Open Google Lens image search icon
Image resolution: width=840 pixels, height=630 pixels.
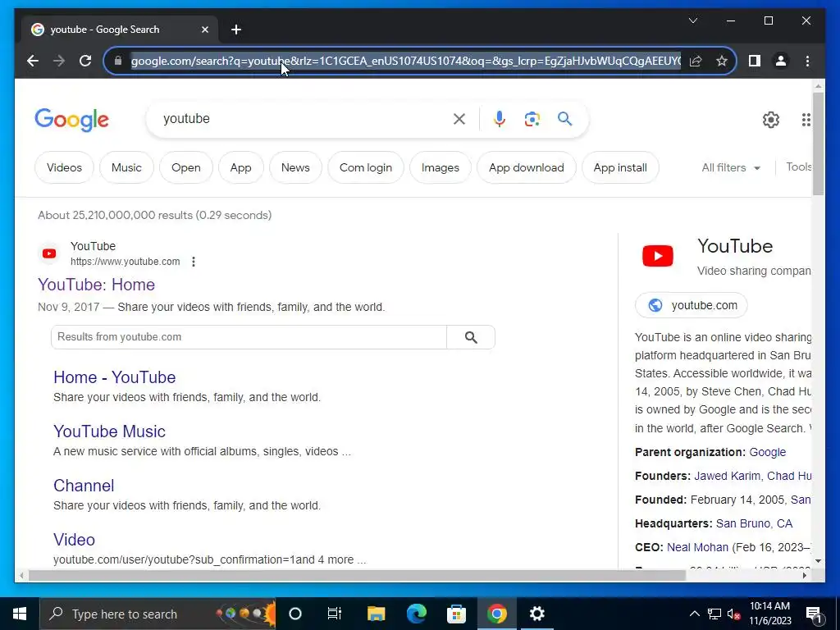532,119
